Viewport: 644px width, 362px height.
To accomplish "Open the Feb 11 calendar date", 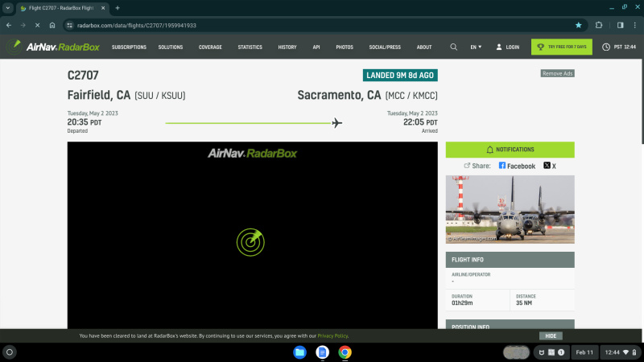I will coord(584,352).
